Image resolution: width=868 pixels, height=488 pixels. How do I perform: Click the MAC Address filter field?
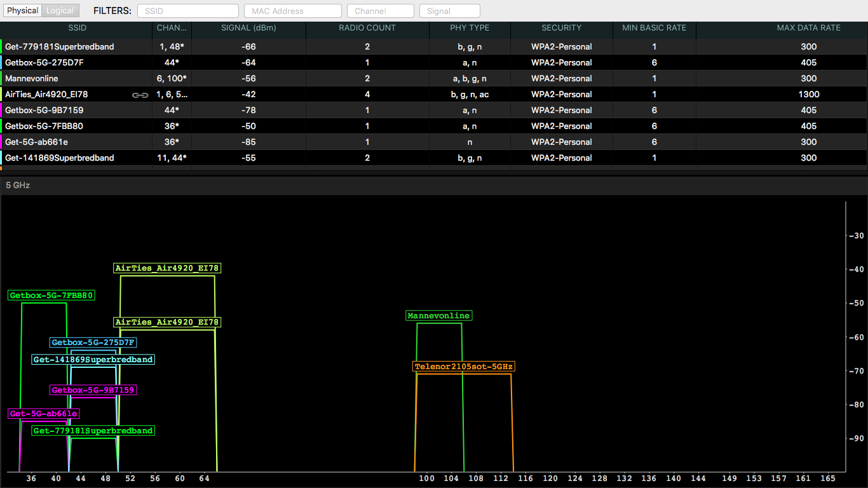click(294, 11)
